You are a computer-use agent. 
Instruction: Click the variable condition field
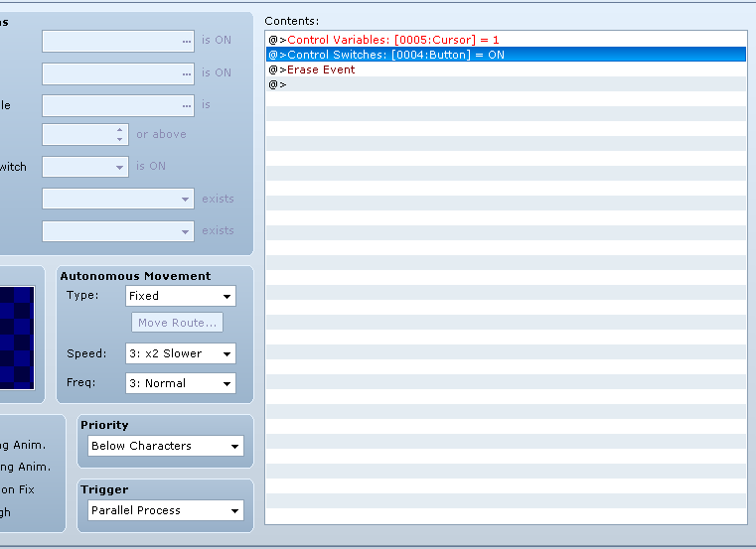[118, 105]
